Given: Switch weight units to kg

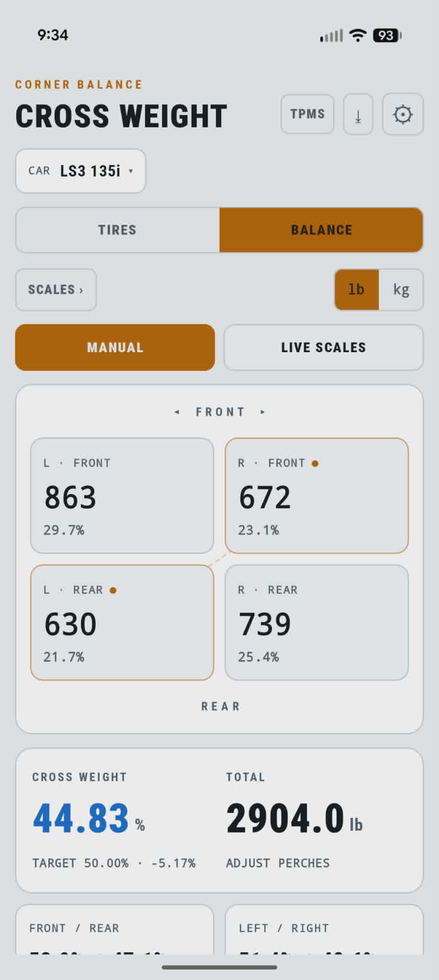Looking at the screenshot, I should coord(401,290).
